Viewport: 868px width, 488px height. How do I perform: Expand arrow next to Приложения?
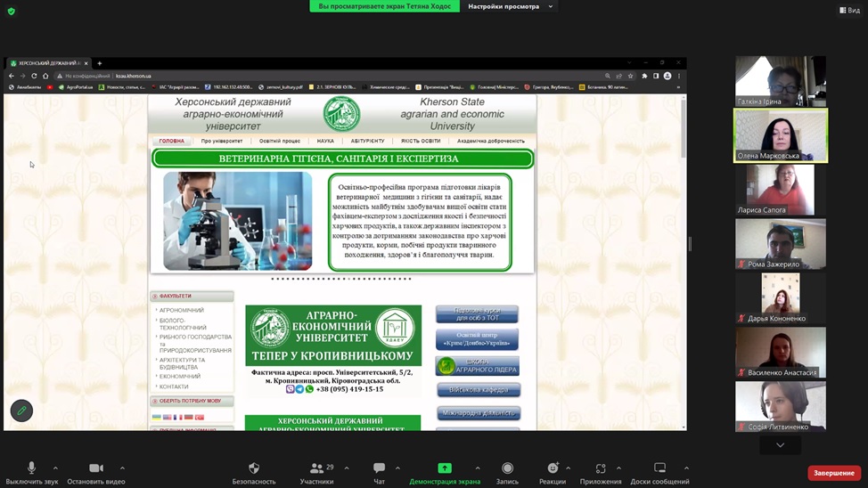click(618, 468)
